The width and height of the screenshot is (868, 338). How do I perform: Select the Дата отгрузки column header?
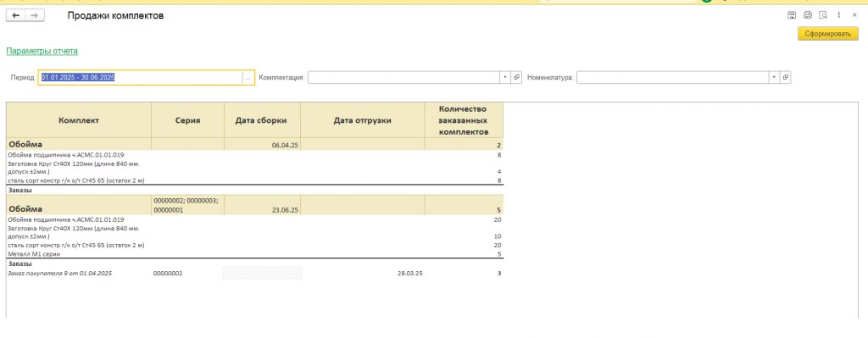click(363, 120)
